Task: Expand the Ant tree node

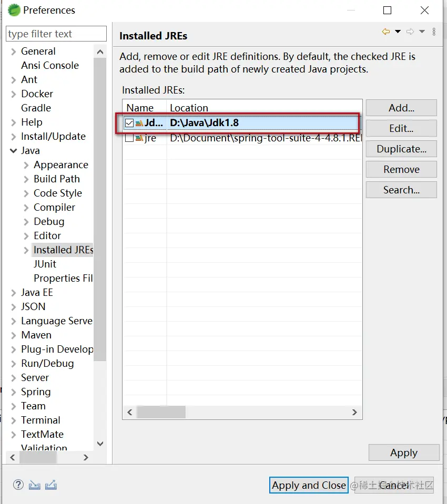Action: click(13, 80)
